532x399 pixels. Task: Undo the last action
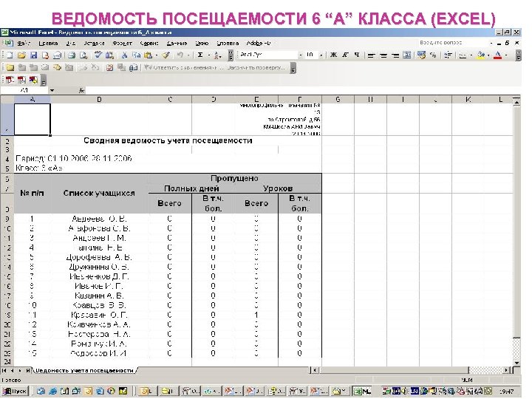pos(180,55)
